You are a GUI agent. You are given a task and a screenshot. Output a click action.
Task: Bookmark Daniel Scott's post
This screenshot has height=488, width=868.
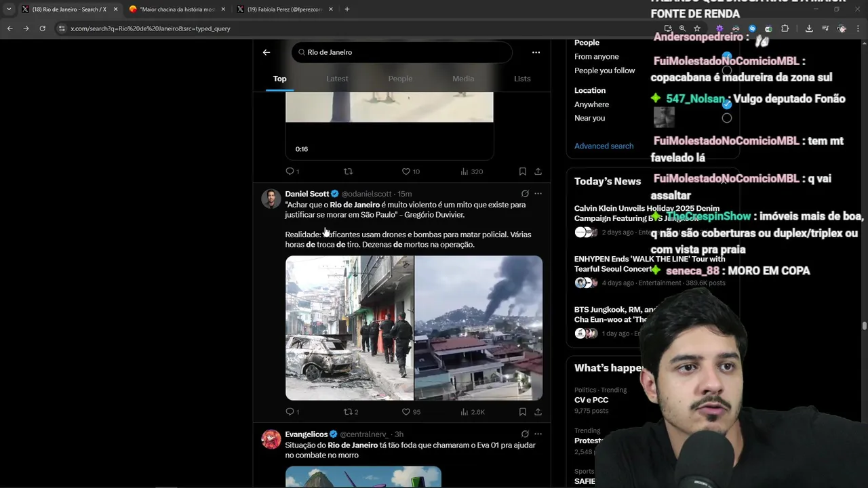pos(522,412)
